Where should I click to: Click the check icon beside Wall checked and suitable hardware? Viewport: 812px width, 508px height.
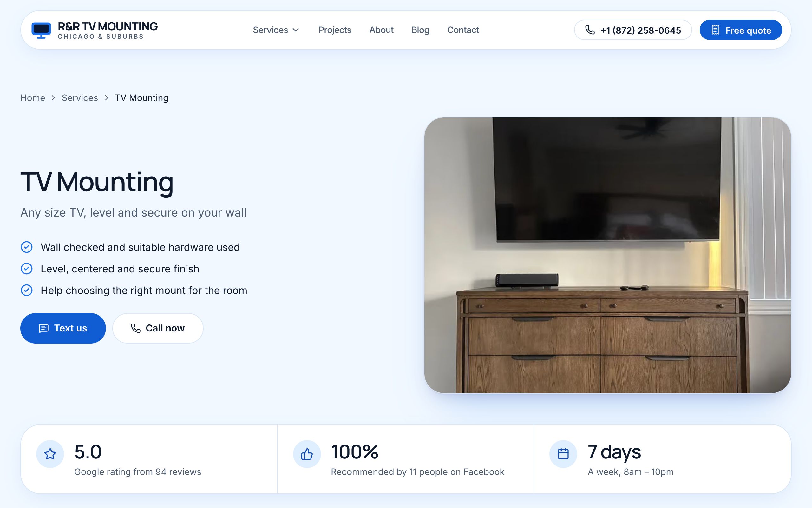(27, 247)
